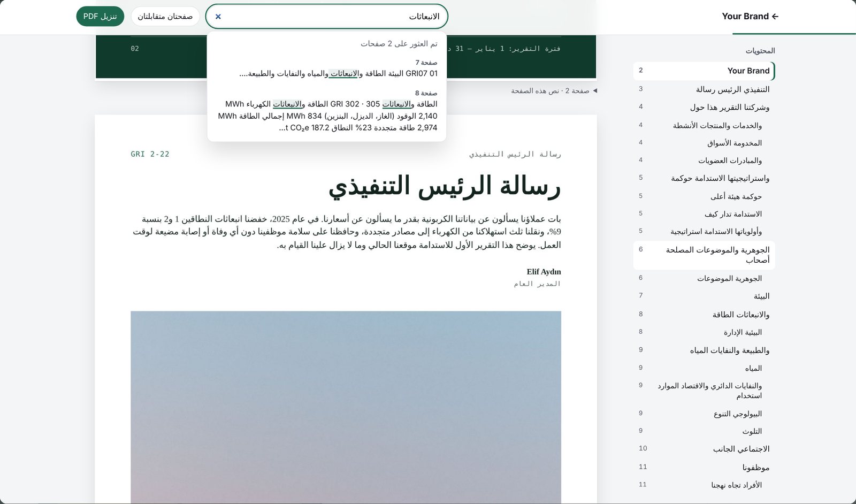
Task: Click the تنزيل PDF download button
Action: [100, 17]
